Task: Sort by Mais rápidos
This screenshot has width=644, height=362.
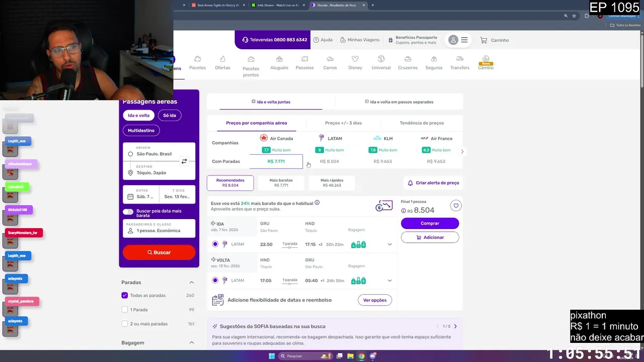Action: tap(332, 183)
